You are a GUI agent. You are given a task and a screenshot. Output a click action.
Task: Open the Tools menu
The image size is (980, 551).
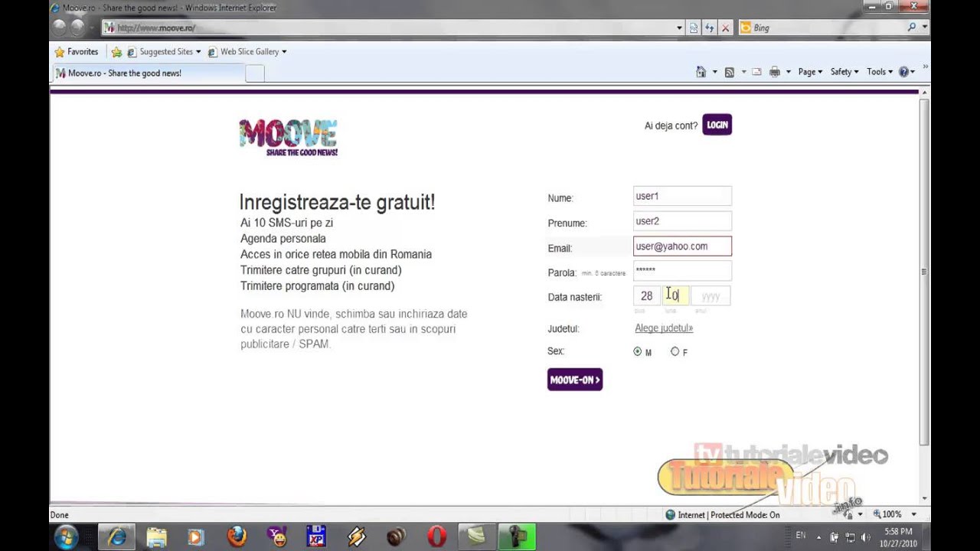point(880,72)
